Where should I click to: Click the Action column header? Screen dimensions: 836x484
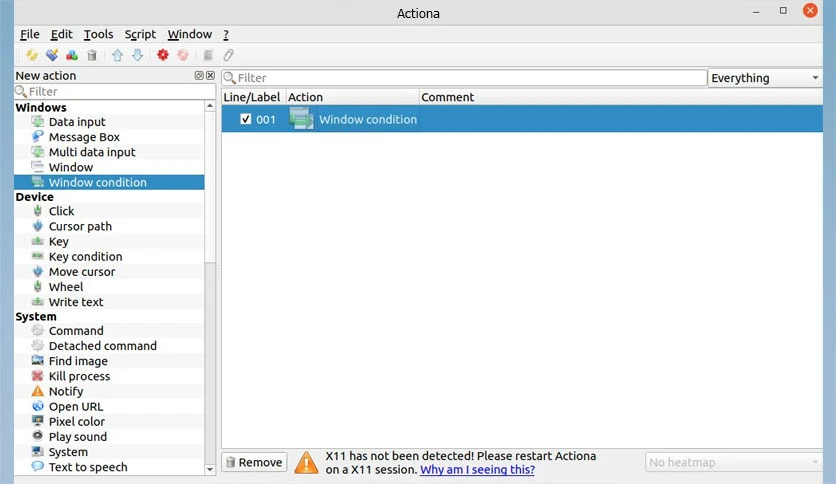[x=352, y=97]
